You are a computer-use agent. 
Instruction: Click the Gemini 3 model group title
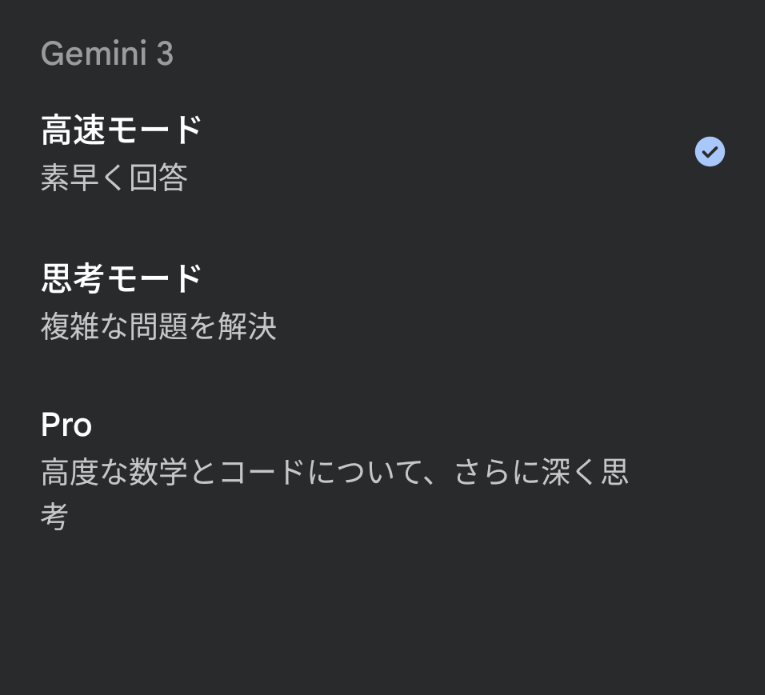[x=107, y=54]
